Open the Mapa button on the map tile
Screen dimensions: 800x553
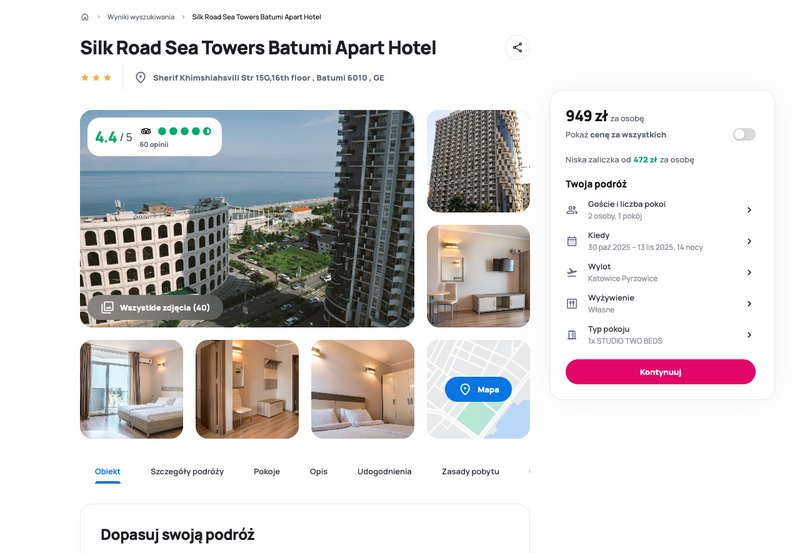click(x=478, y=389)
